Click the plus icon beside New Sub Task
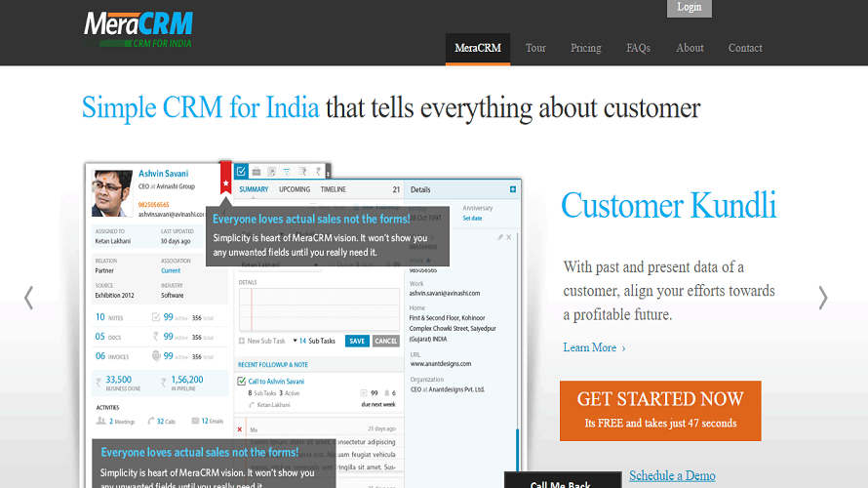 241,341
